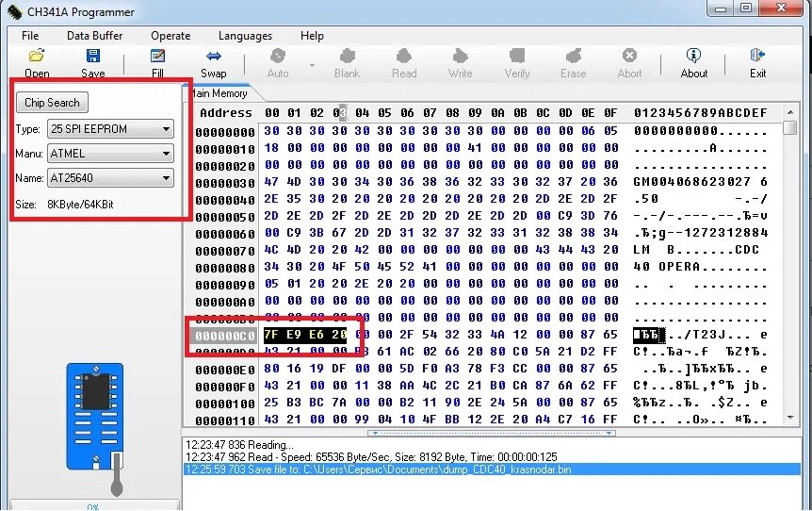
Task: Select address row 00000110
Action: click(x=225, y=420)
